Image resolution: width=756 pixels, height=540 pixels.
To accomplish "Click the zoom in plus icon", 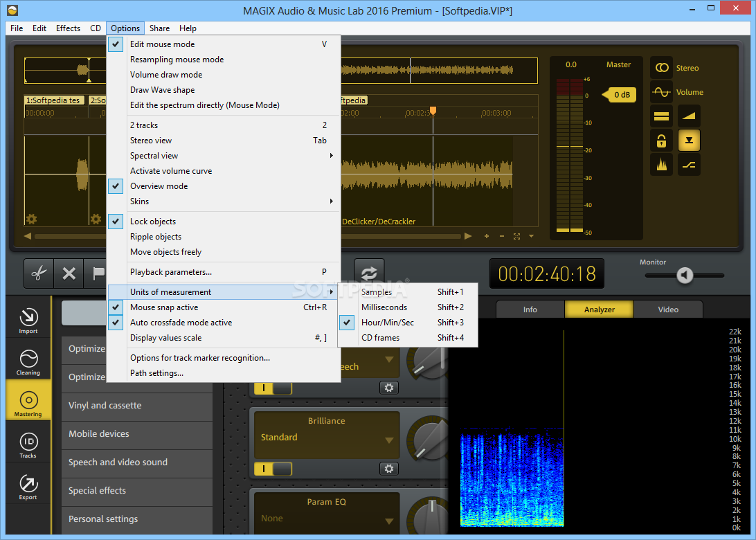I will click(487, 236).
